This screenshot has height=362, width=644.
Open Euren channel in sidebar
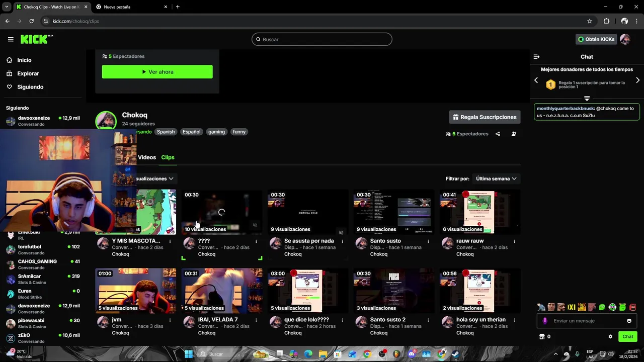click(x=43, y=294)
